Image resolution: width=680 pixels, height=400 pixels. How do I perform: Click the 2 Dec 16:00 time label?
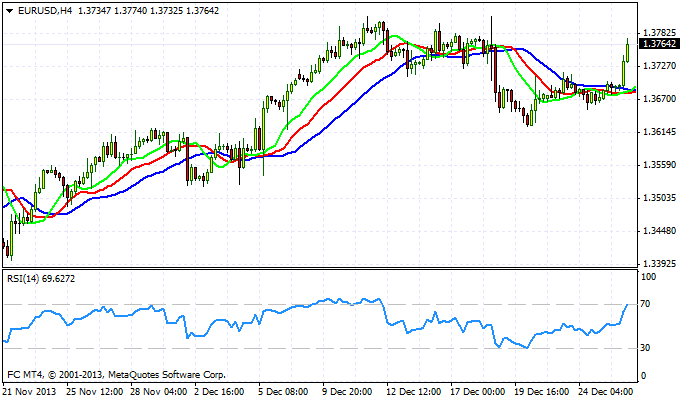pos(220,392)
